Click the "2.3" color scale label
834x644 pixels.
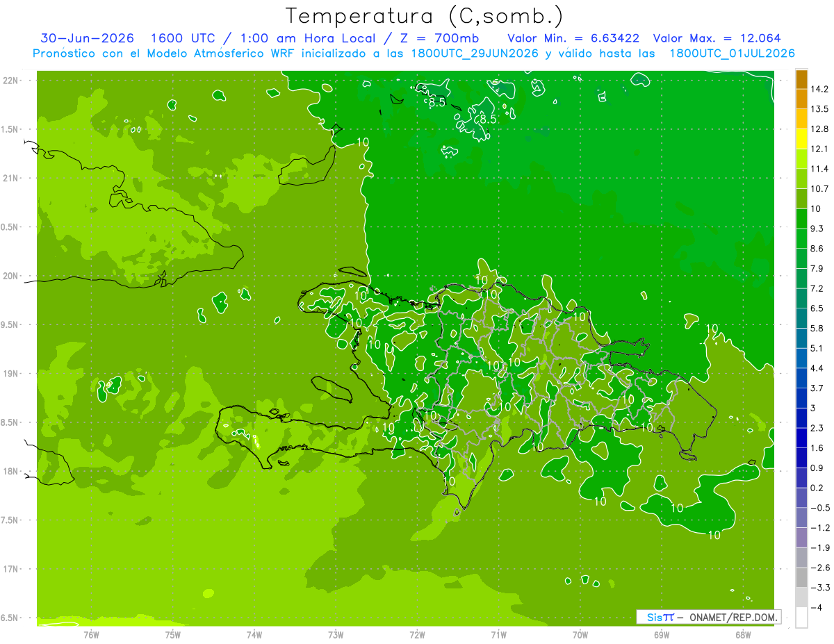(817, 428)
